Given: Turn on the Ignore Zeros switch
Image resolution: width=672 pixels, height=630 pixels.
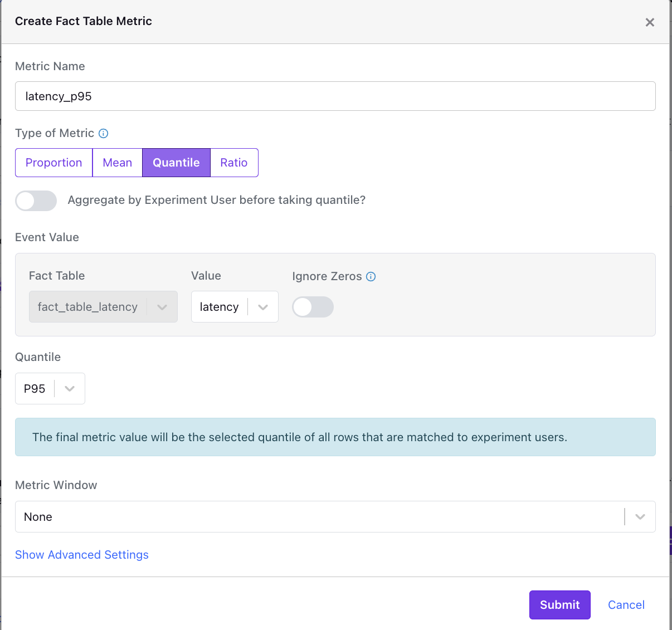Looking at the screenshot, I should 313,307.
